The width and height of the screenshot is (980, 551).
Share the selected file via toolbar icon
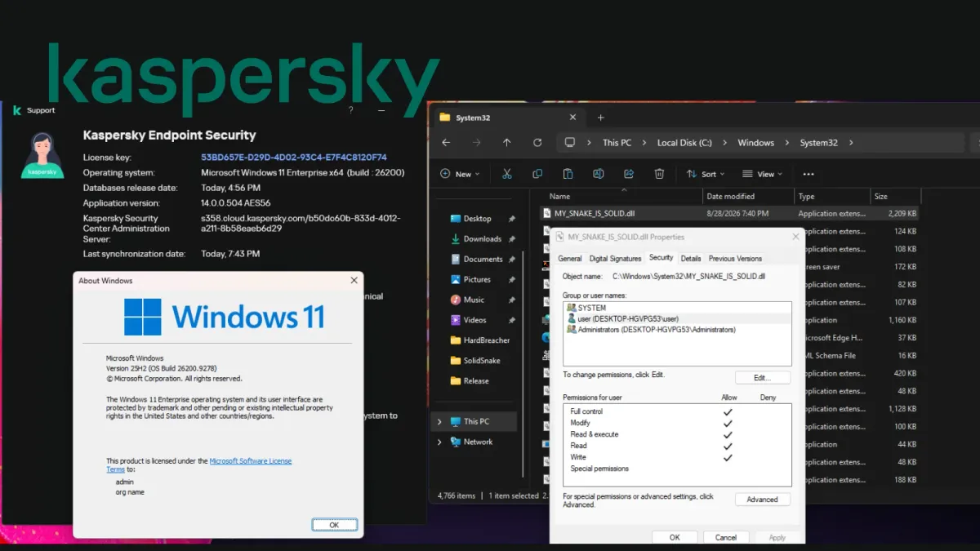pos(629,174)
